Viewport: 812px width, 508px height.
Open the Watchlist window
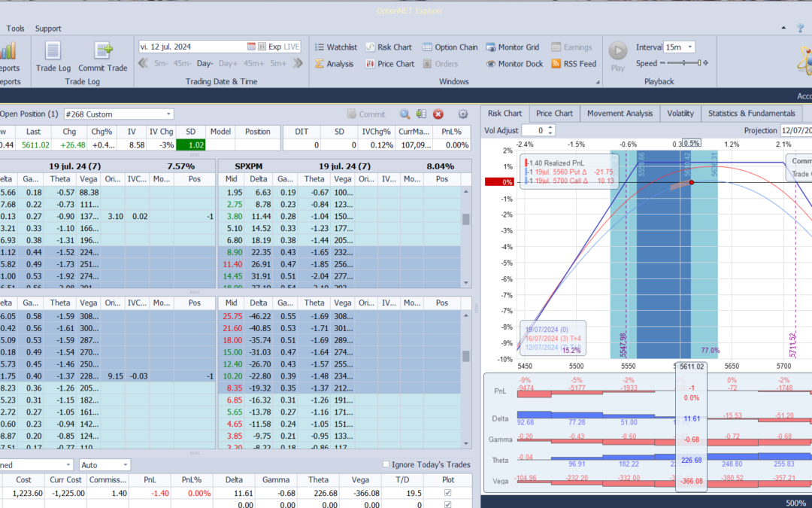(335, 47)
